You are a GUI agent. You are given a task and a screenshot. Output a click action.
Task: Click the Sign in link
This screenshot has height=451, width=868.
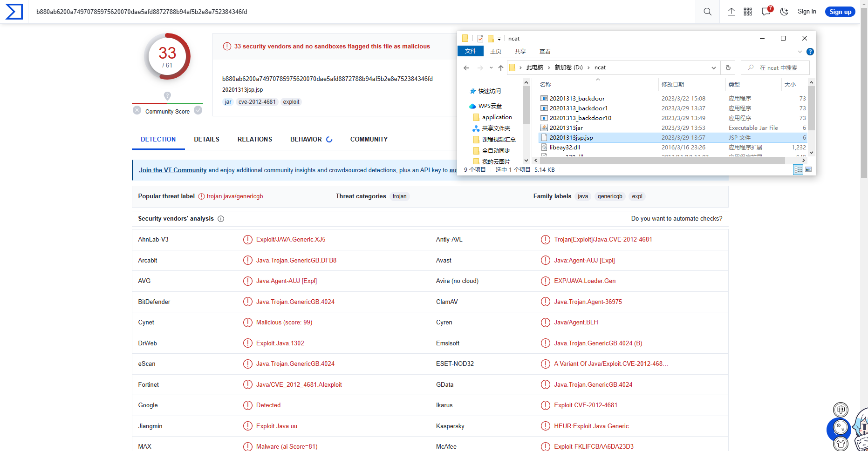click(x=807, y=12)
